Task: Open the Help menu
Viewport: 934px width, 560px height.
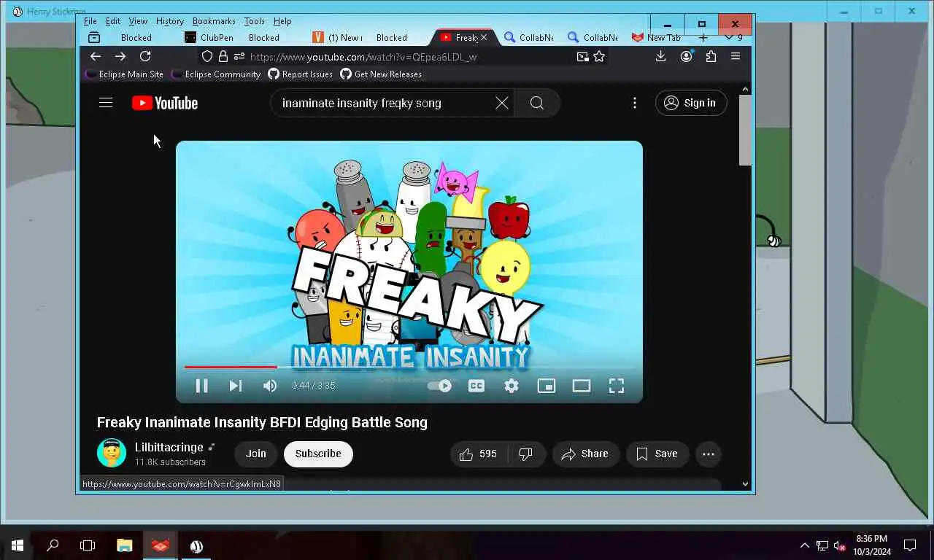Action: coord(282,21)
